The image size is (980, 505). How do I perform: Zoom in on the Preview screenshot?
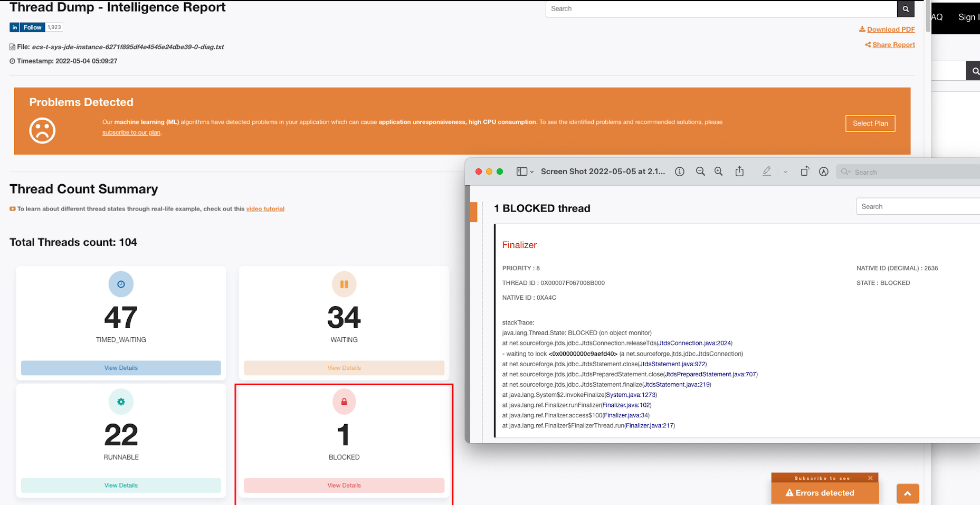pos(718,171)
